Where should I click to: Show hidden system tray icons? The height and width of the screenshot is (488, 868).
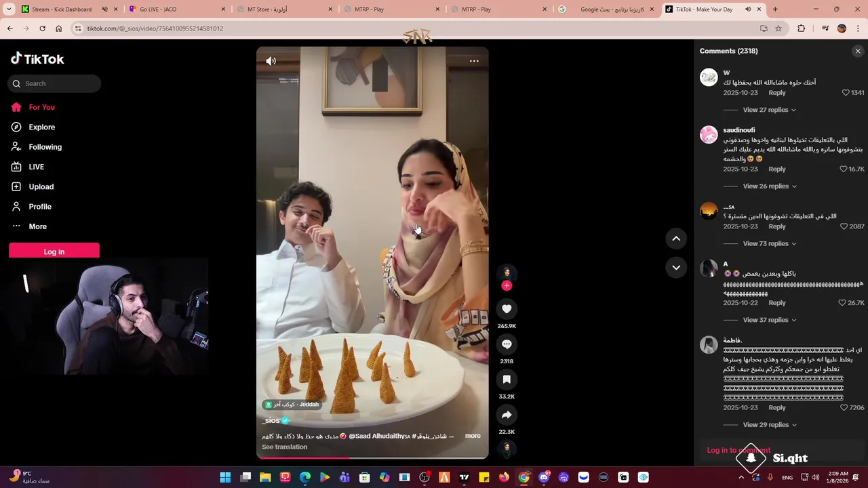point(741,477)
